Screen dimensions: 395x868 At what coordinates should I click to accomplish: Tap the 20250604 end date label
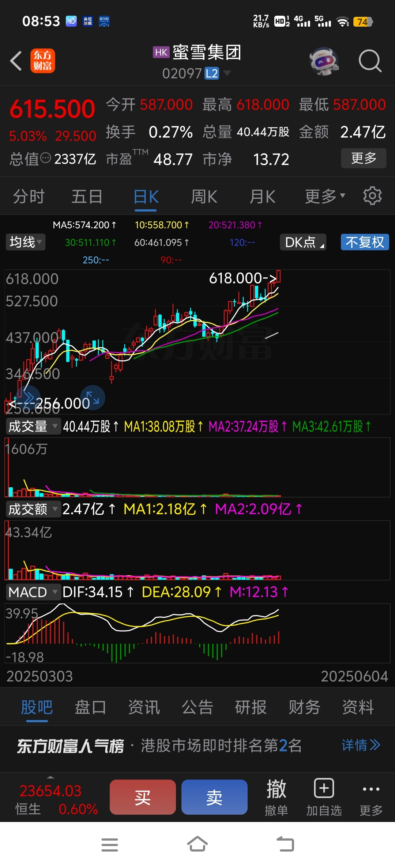tap(354, 676)
